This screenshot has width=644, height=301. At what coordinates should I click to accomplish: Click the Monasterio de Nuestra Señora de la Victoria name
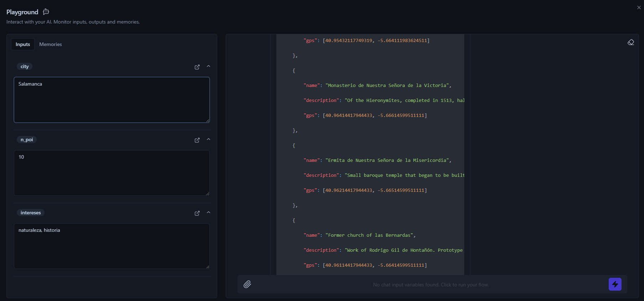[388, 86]
